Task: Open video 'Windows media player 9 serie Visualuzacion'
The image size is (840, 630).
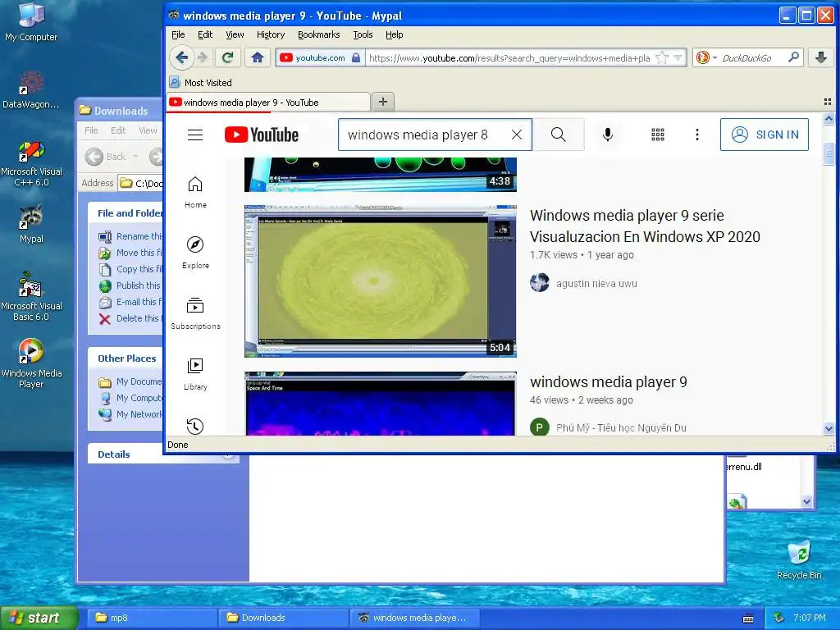Action: point(645,226)
